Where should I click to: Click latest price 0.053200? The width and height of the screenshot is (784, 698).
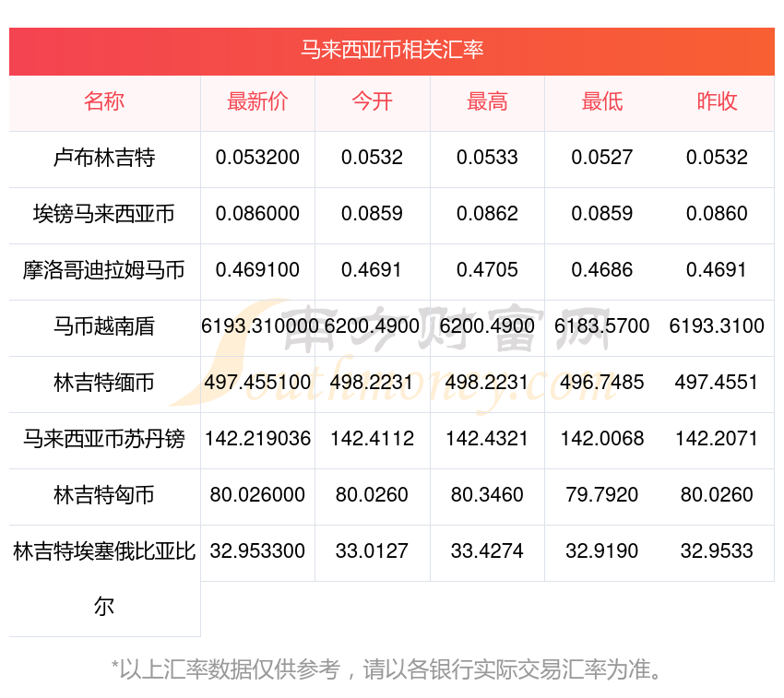click(257, 158)
